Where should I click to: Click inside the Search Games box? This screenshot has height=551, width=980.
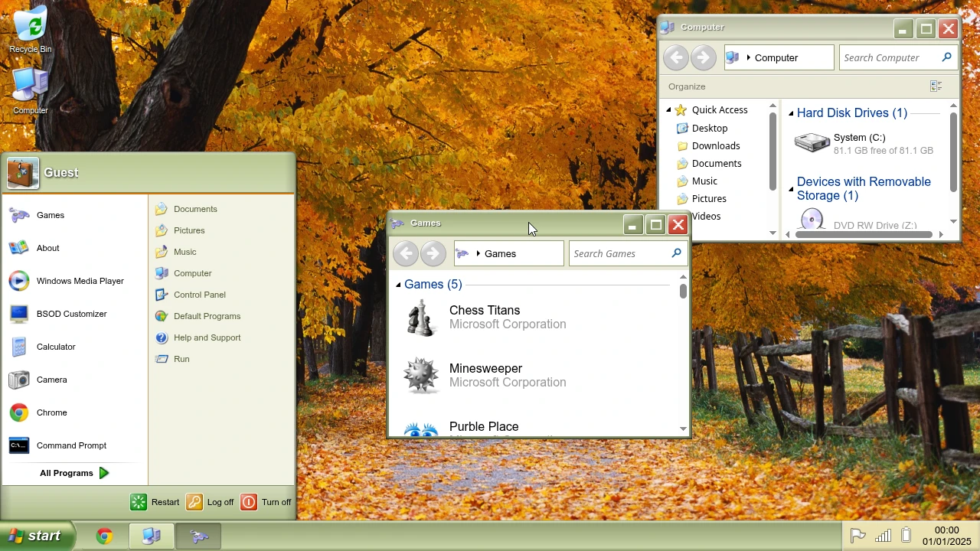click(620, 253)
